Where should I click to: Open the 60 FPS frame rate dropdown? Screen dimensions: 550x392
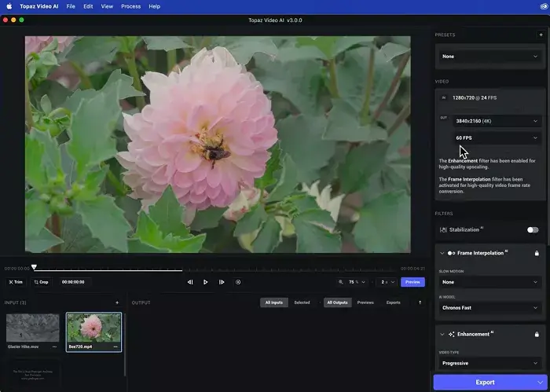[x=497, y=137]
